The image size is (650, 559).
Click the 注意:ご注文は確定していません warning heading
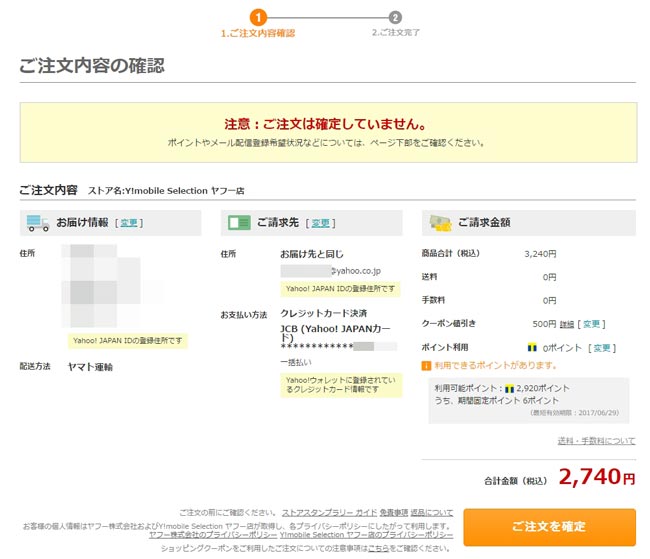point(325,124)
